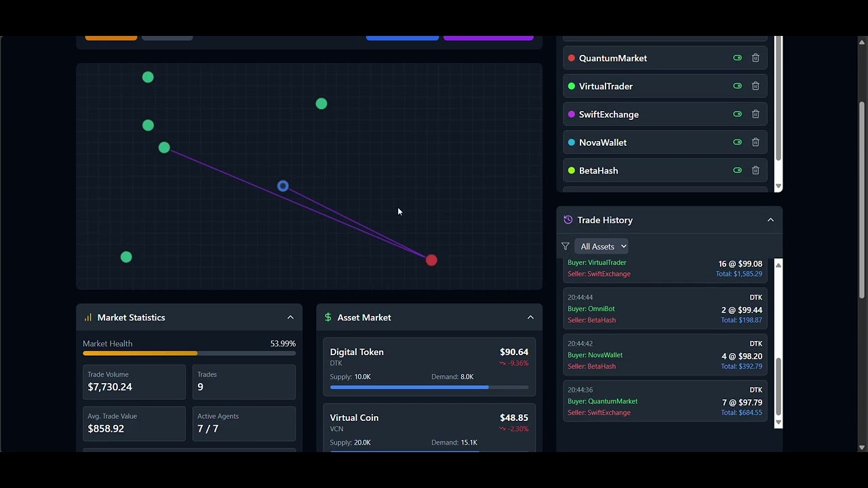Click the trade history scroll up arrow
The height and width of the screenshot is (488, 868).
click(x=778, y=265)
